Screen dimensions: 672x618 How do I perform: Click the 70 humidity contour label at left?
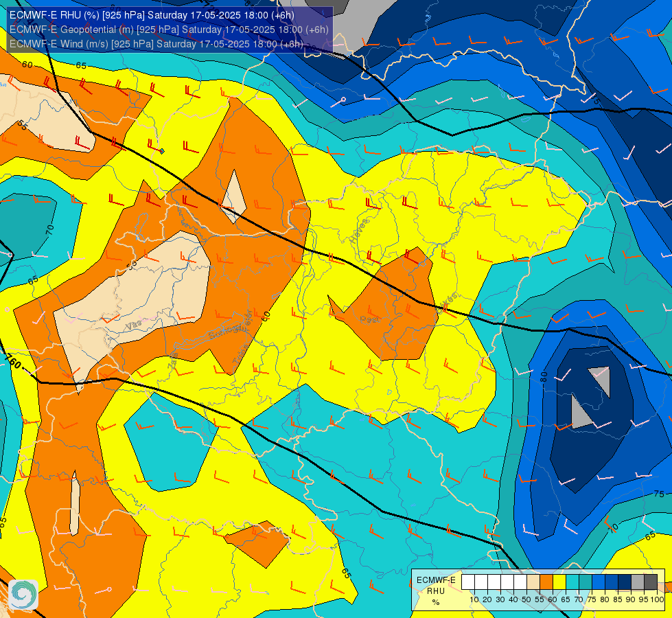click(x=50, y=230)
